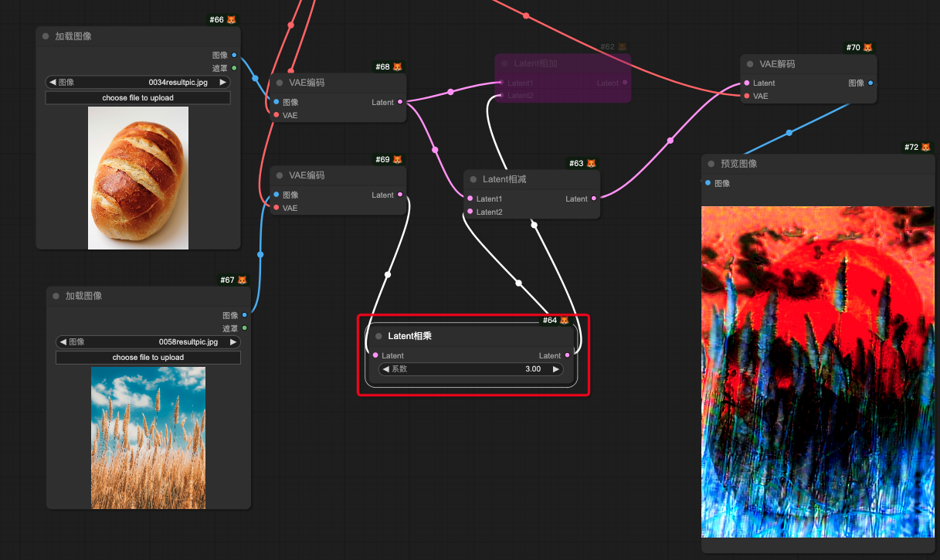
Task: Click white link midpoint below VAE编码 #69 Latent
Action: (388, 274)
